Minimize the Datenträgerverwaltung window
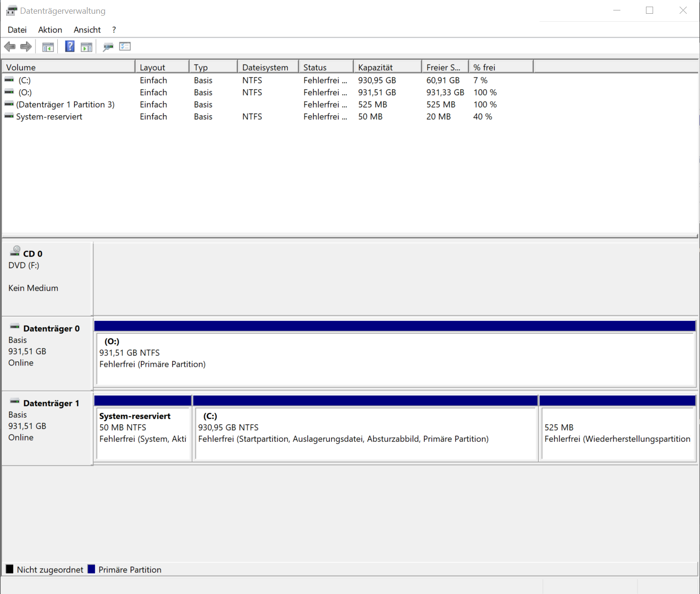The width and height of the screenshot is (700, 594). [617, 10]
